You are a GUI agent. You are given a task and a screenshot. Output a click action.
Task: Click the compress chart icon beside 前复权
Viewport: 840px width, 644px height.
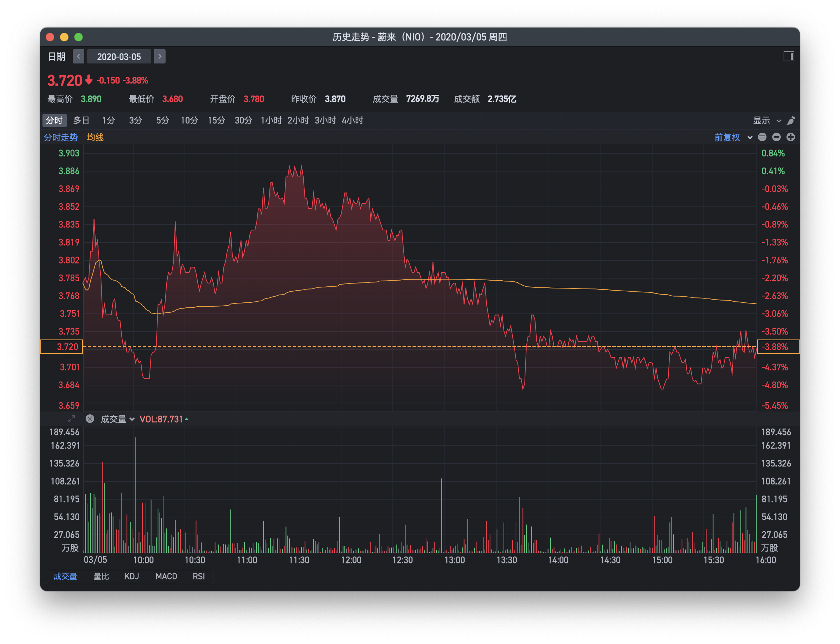pyautogui.click(x=762, y=137)
